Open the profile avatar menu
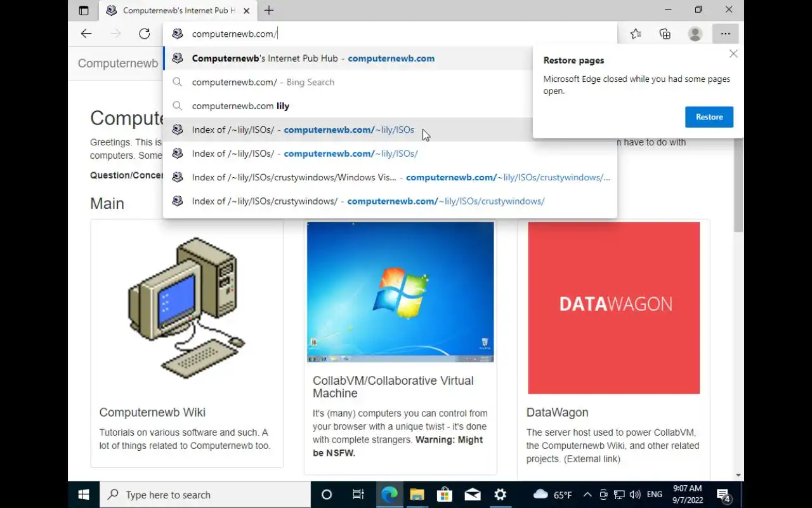 click(x=695, y=34)
